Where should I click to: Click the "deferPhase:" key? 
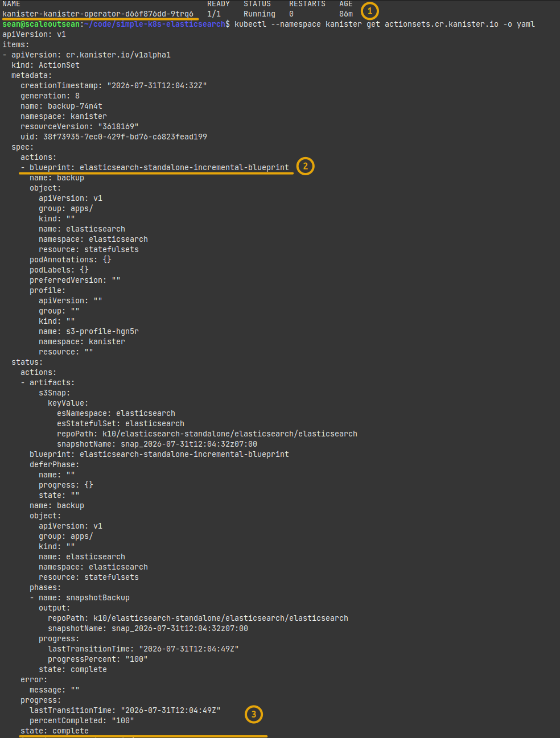pos(55,464)
